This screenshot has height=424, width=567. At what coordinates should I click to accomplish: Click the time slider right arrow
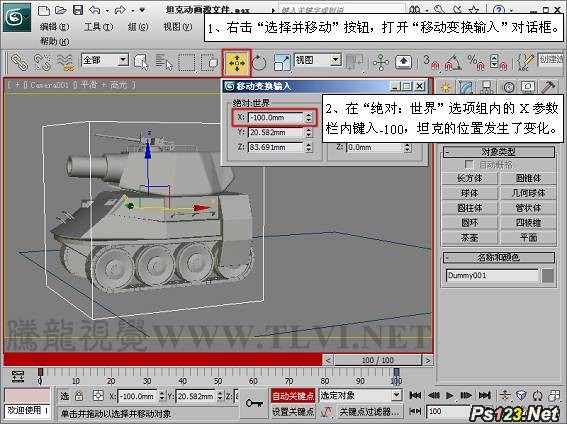[428, 360]
